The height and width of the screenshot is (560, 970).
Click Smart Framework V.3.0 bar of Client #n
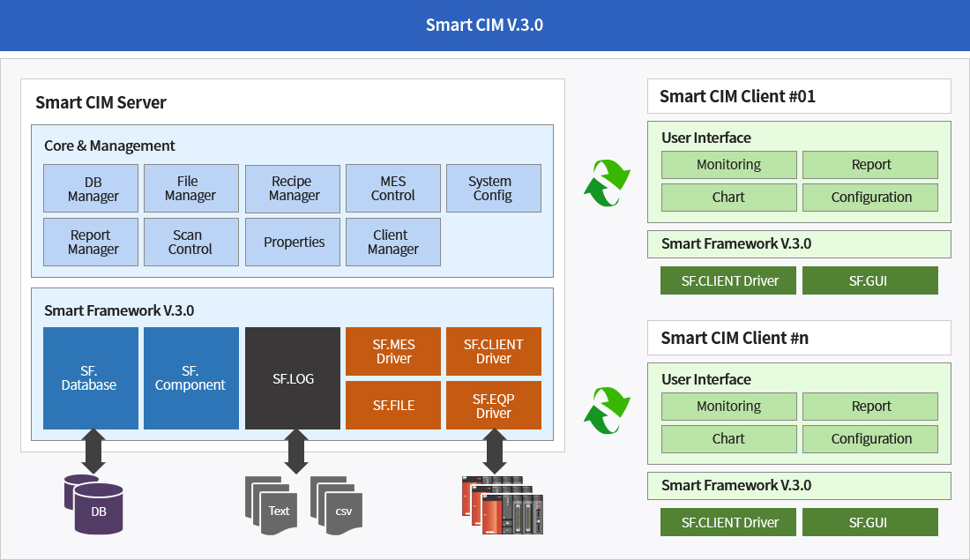point(799,486)
